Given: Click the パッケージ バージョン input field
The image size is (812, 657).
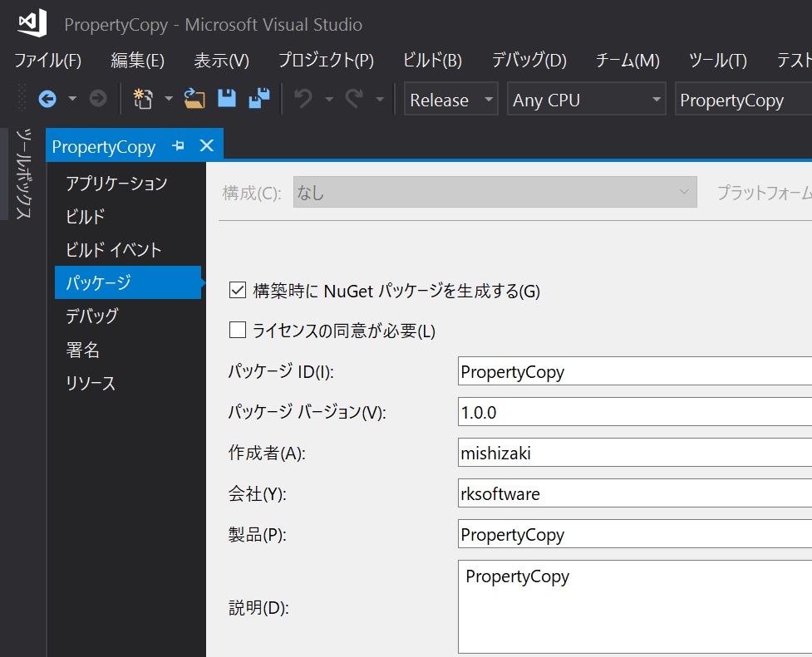Looking at the screenshot, I should point(582,412).
